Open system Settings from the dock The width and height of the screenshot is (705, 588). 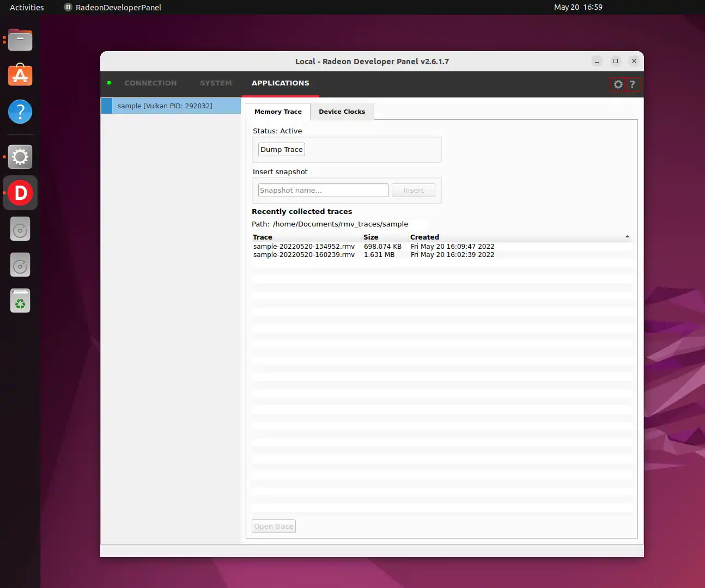[x=20, y=157]
